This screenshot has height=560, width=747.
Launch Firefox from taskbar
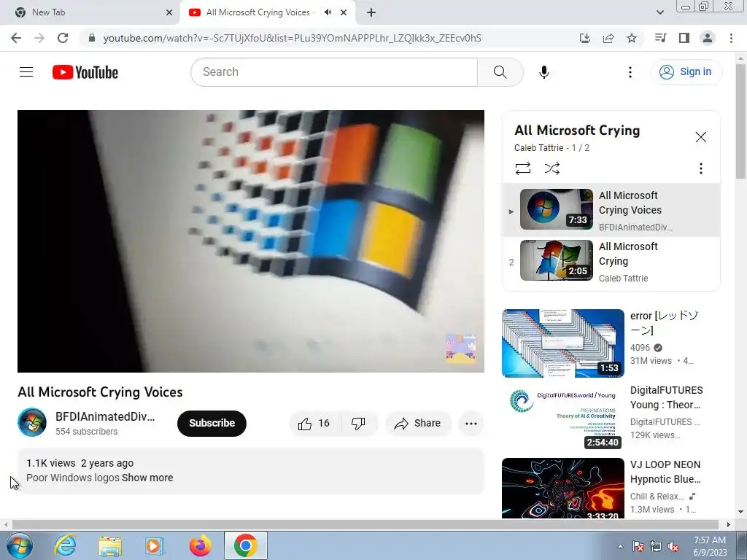pyautogui.click(x=201, y=545)
